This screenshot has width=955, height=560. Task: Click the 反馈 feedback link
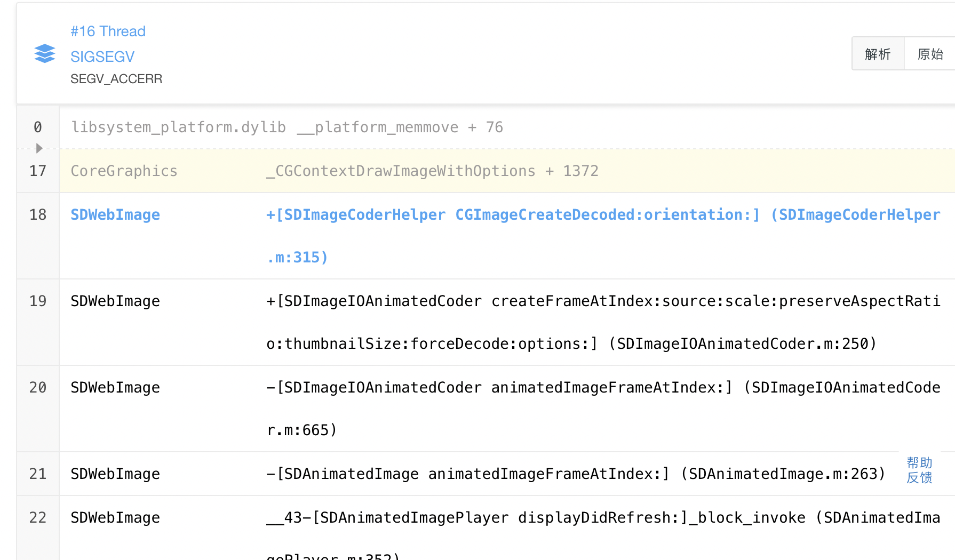click(919, 478)
